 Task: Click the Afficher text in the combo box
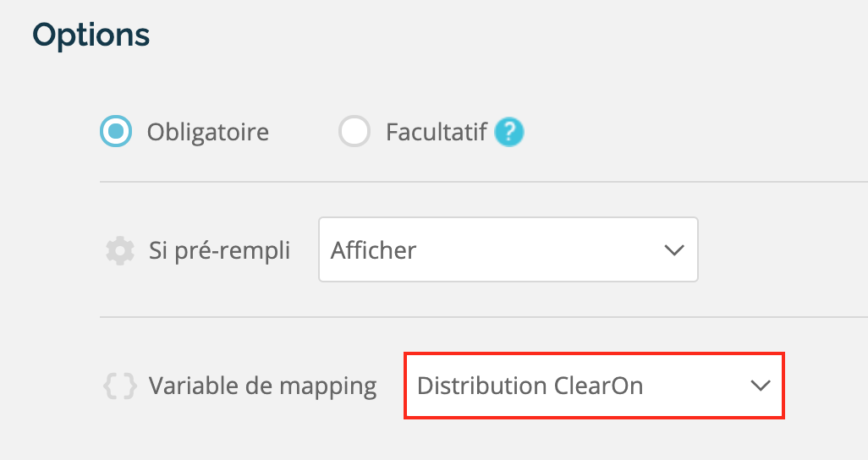[373, 250]
